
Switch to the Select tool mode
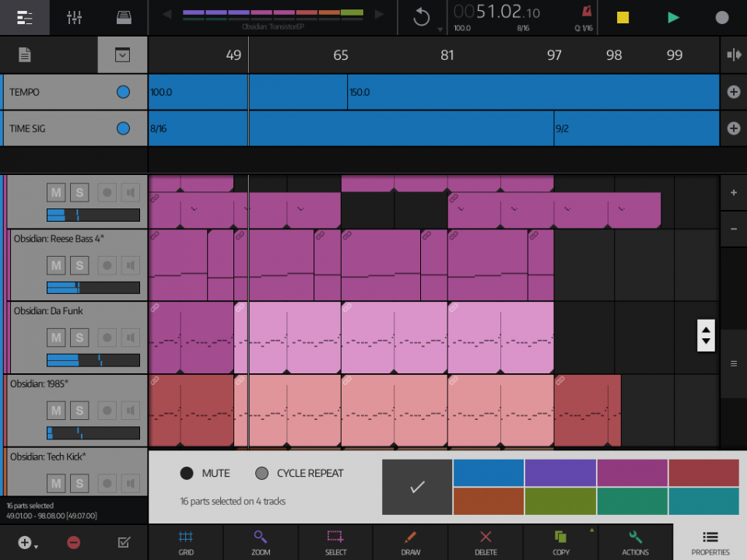(x=335, y=542)
